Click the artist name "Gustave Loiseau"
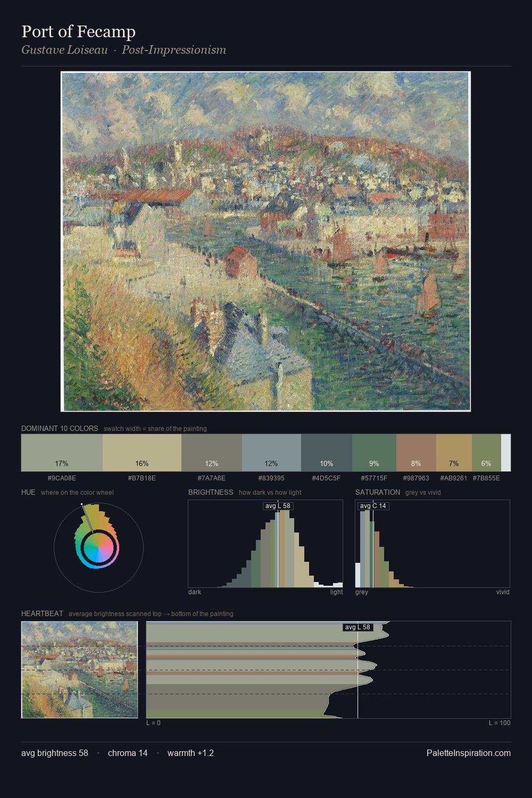The height and width of the screenshot is (798, 532). point(64,50)
